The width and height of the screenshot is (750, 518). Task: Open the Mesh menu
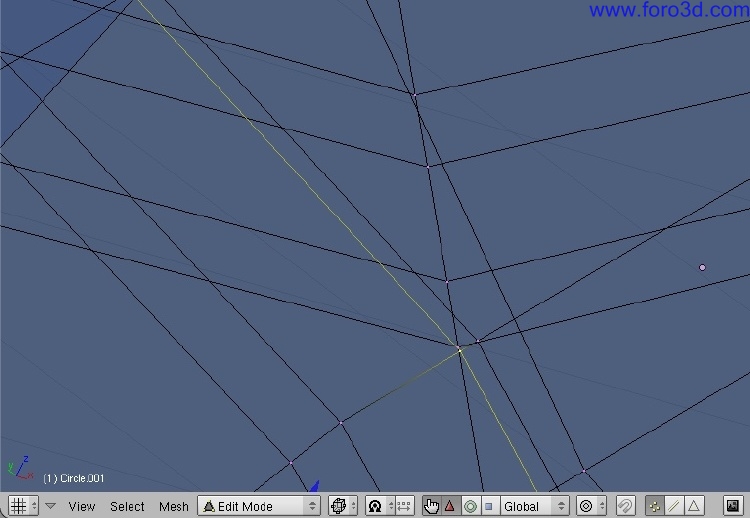[x=174, y=506]
